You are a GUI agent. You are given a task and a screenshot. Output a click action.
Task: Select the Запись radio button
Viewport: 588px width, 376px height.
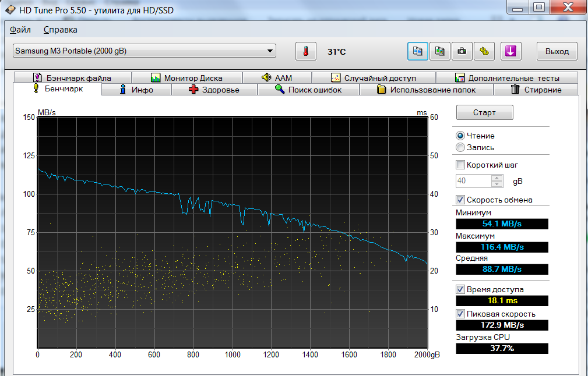[460, 147]
